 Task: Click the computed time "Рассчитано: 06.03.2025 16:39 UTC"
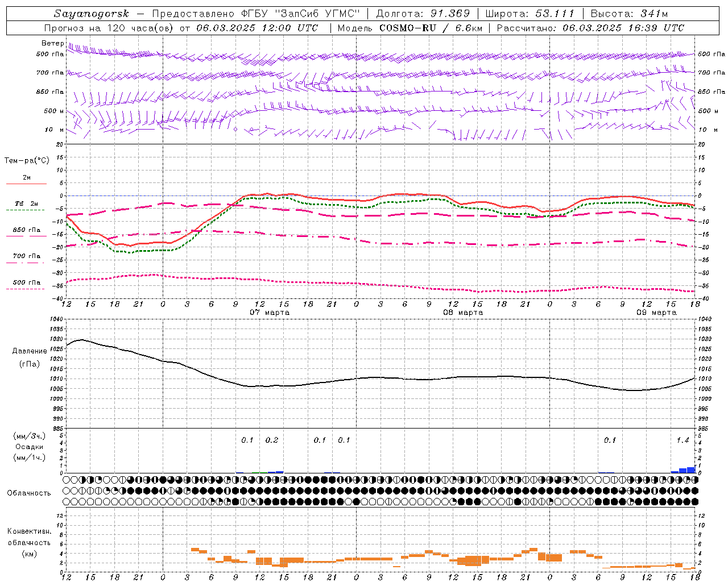point(590,28)
